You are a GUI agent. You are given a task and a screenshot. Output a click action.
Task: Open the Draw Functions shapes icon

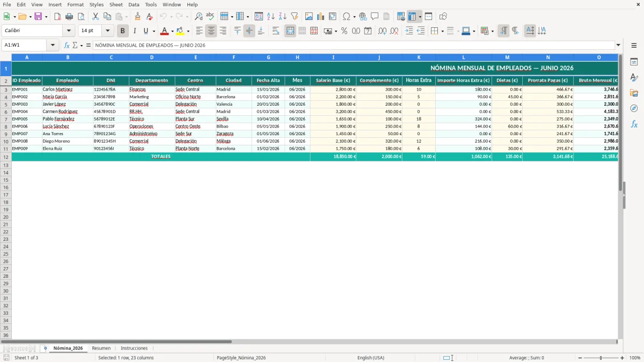[x=443, y=17]
